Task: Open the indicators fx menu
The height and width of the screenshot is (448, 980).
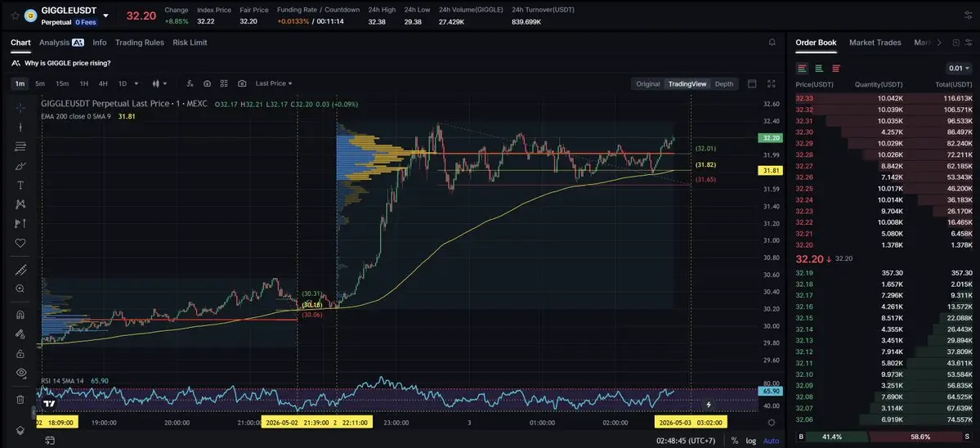Action: coord(190,83)
